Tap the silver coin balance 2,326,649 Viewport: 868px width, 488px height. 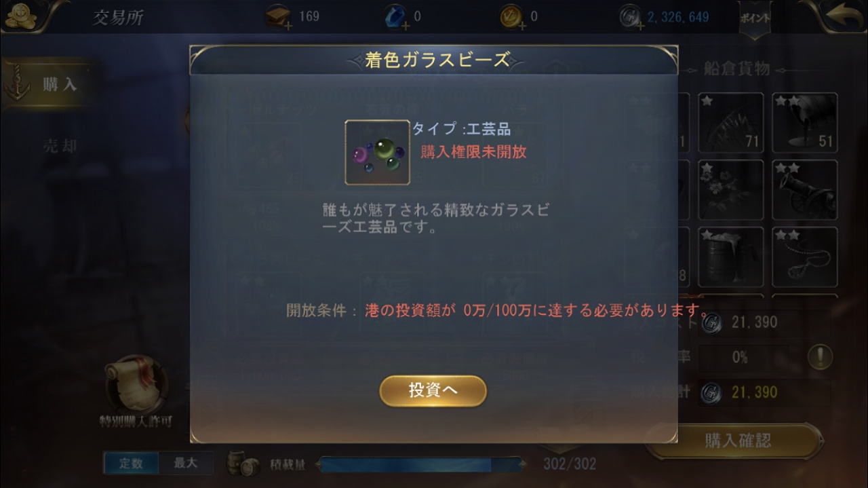[678, 18]
